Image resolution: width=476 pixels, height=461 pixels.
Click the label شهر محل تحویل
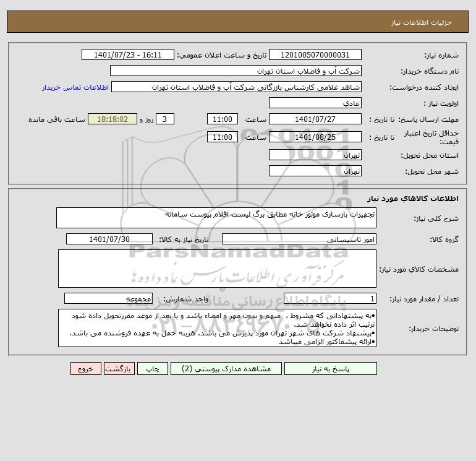[431, 171]
